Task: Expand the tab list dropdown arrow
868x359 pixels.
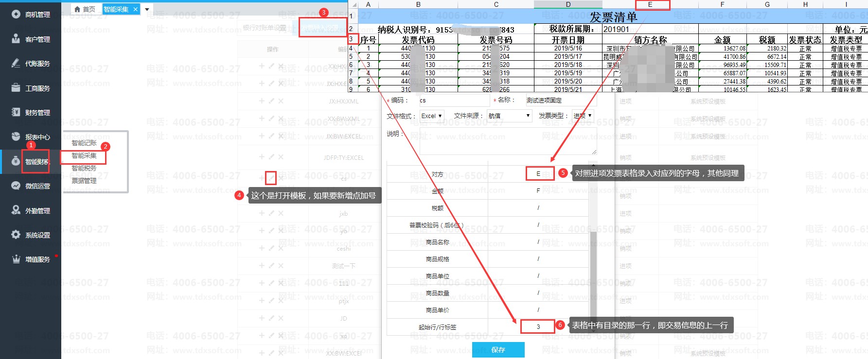Action: pyautogui.click(x=147, y=9)
